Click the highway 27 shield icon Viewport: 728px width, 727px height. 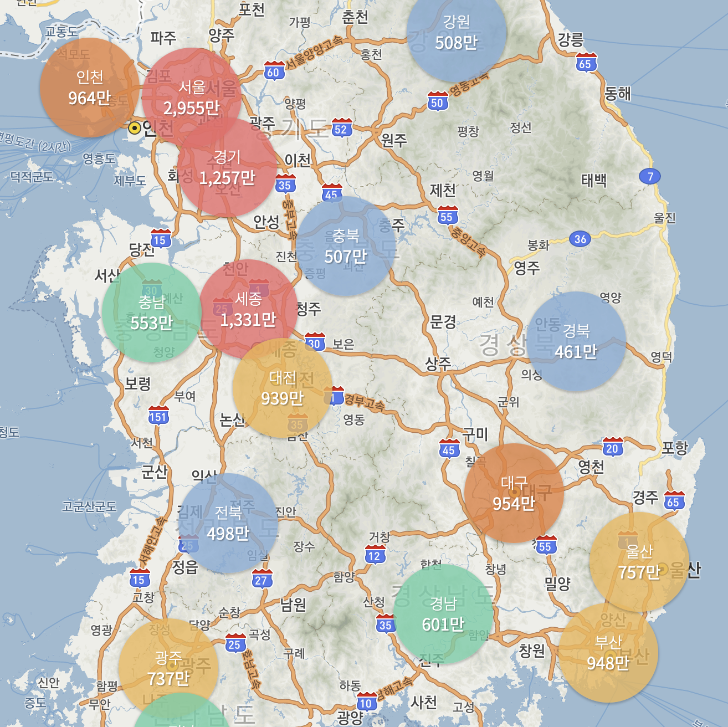(x=262, y=578)
